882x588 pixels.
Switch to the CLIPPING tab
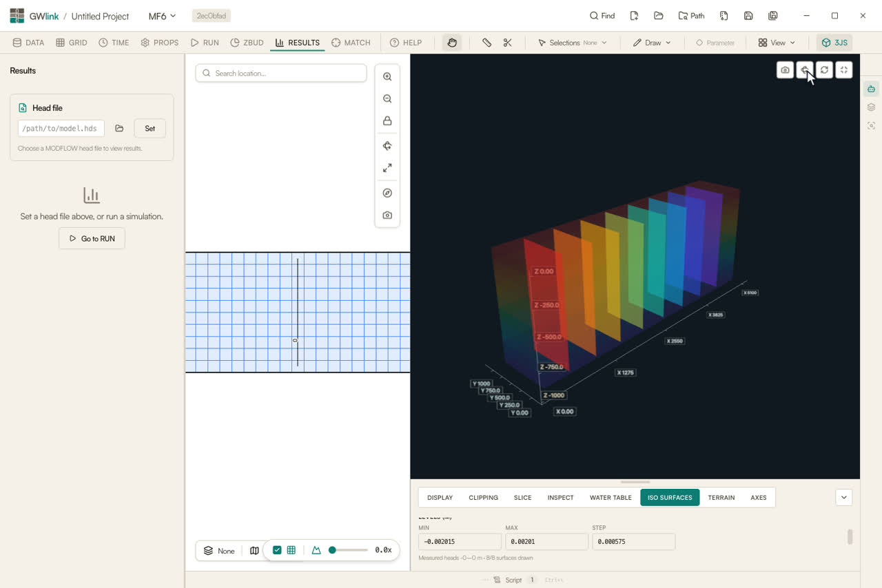483,497
